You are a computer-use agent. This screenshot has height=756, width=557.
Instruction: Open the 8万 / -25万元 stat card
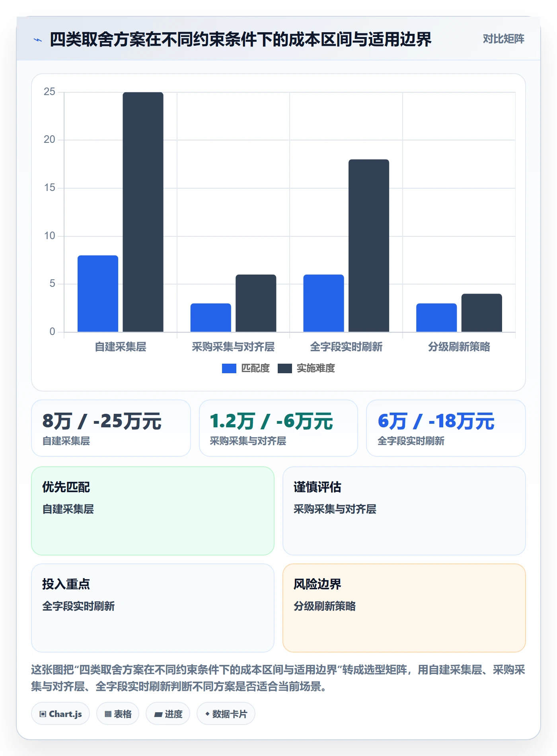pyautogui.click(x=111, y=428)
